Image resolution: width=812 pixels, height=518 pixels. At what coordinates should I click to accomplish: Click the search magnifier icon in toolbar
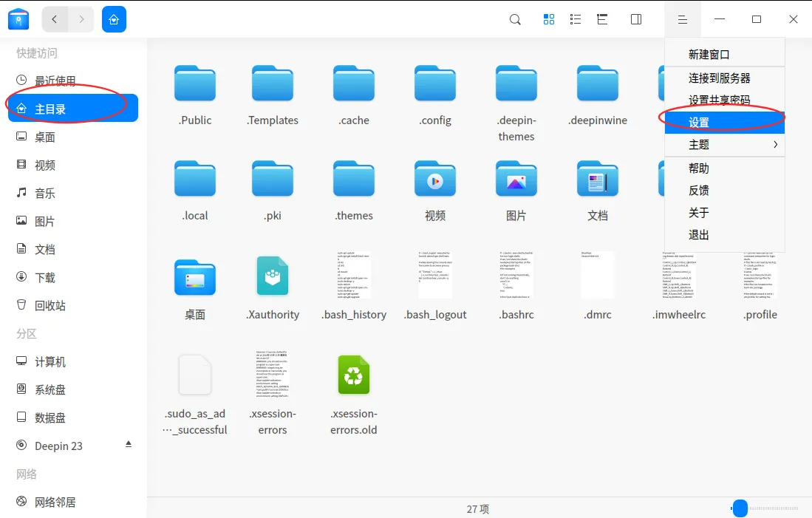click(515, 20)
